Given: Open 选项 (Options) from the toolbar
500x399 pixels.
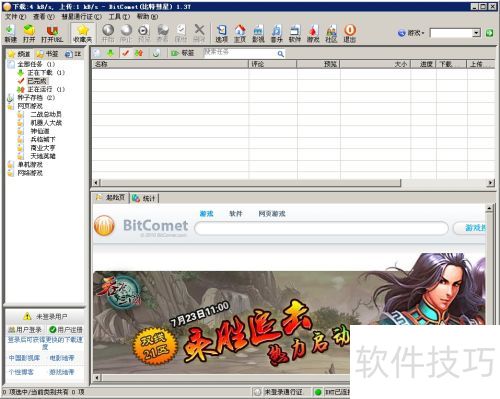Looking at the screenshot, I should [221, 33].
